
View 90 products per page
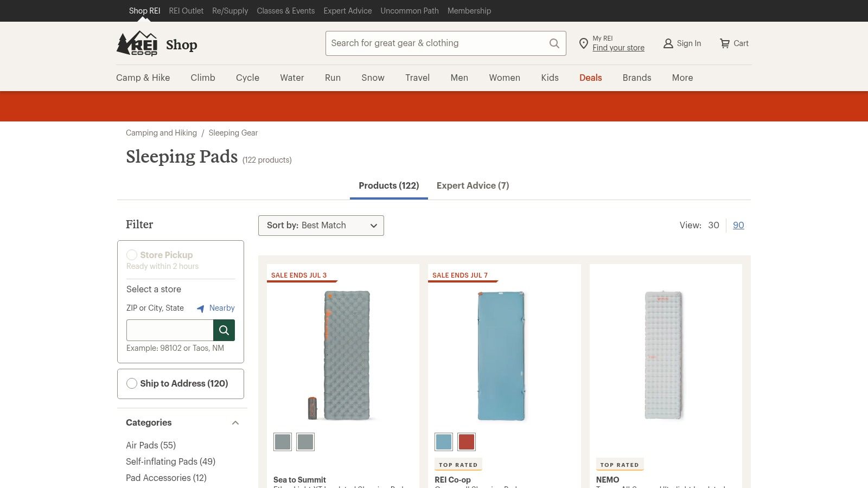point(738,225)
